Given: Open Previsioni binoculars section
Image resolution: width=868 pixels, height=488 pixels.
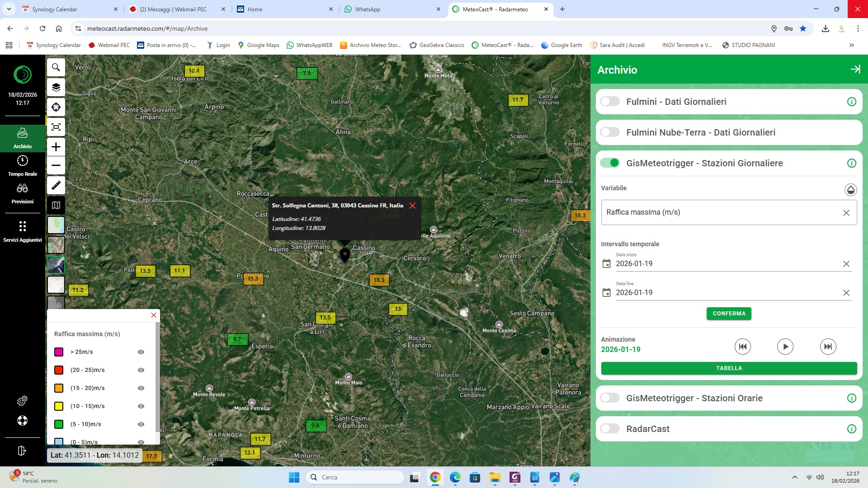Looking at the screenshot, I should pyautogui.click(x=23, y=193).
